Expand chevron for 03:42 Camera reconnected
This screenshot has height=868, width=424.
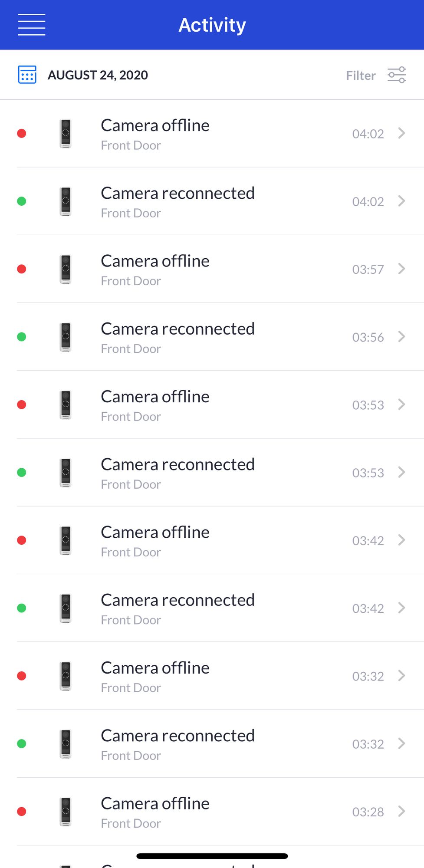click(401, 608)
